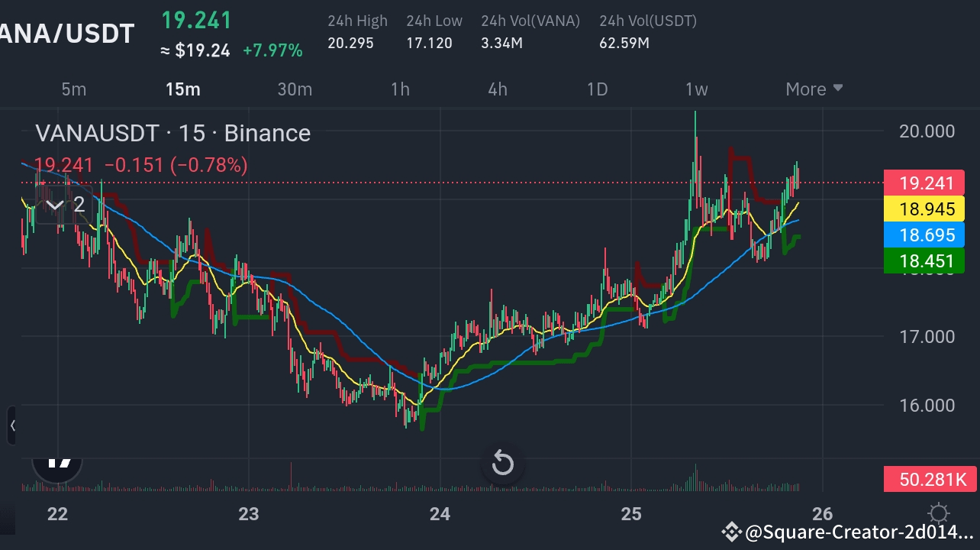This screenshot has height=550, width=980.
Task: Switch to the 30m timeframe tab
Action: tap(295, 89)
